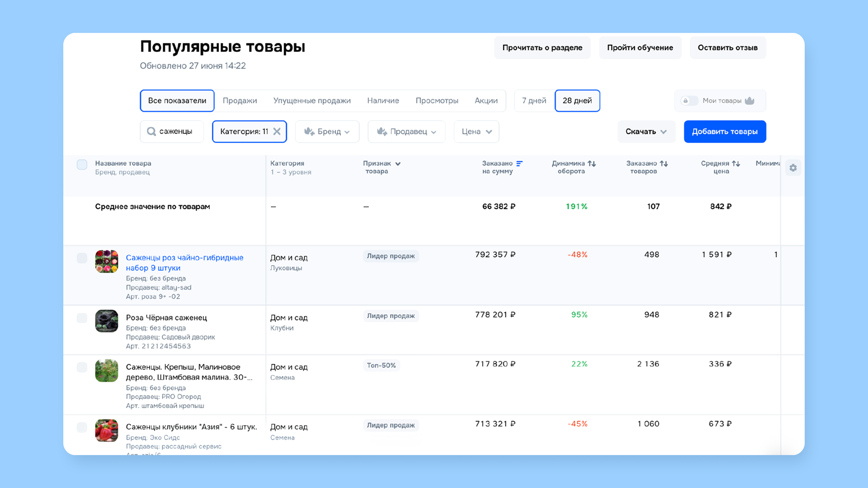Click the sort icon on Заказано на сумму column
The width and height of the screenshot is (868, 488).
click(520, 163)
